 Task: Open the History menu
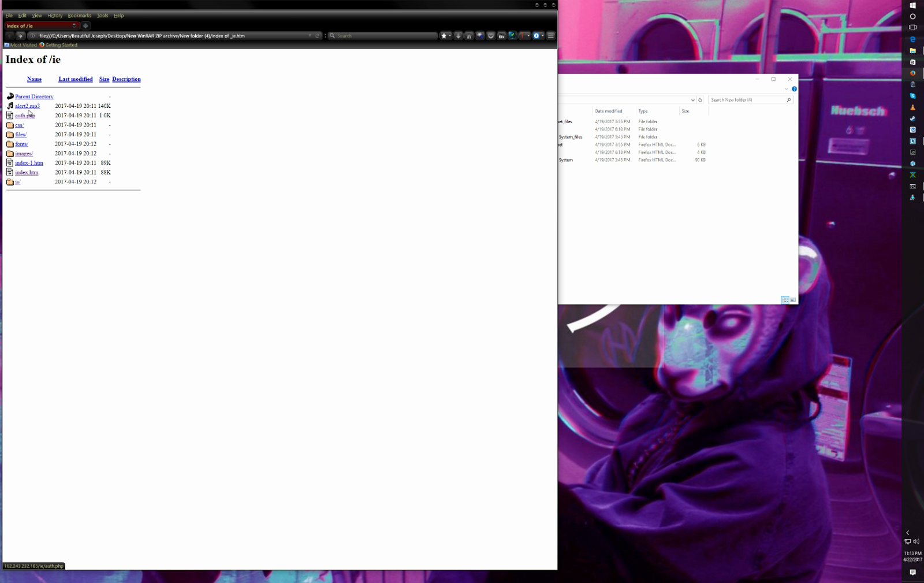[x=55, y=16]
